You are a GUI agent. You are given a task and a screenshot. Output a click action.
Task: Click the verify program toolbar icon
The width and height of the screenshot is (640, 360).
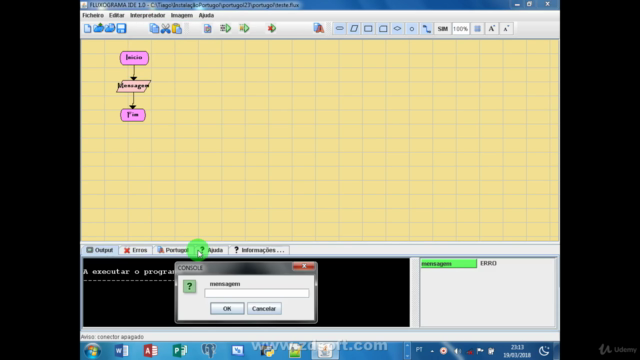(x=207, y=29)
